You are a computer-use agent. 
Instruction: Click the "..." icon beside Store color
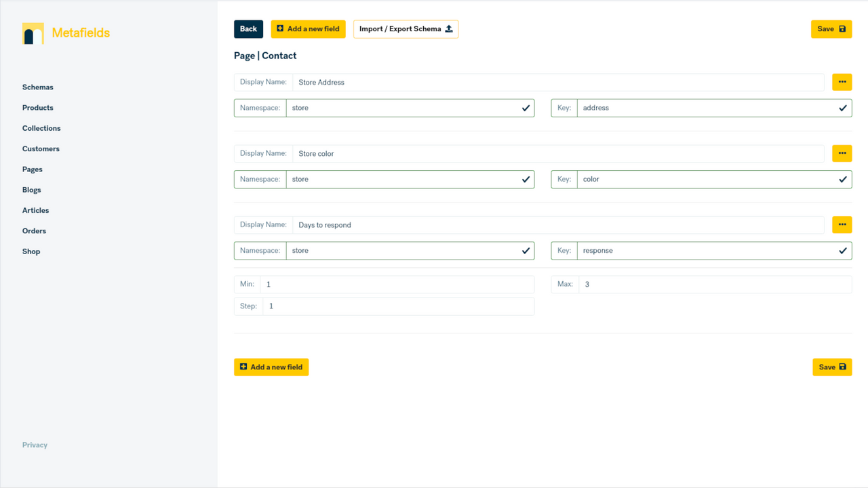pyautogui.click(x=842, y=153)
